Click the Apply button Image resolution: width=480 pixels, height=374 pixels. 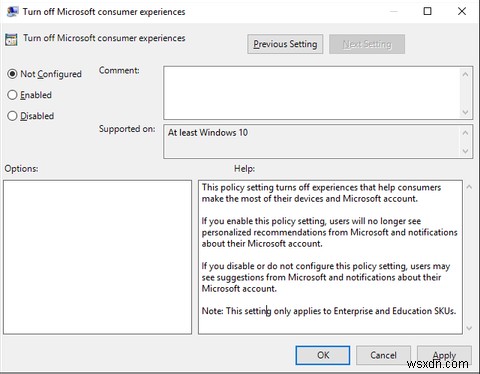444,355
